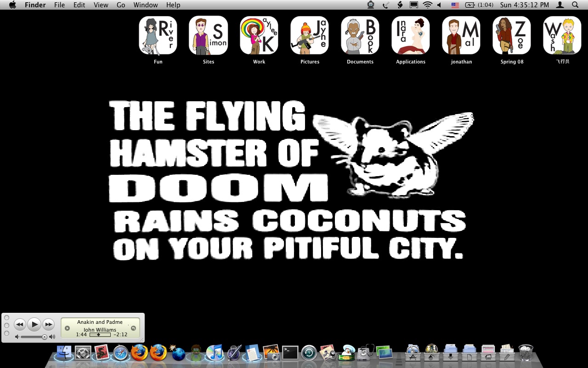Open the Window menu
The height and width of the screenshot is (368, 588).
pos(146,5)
